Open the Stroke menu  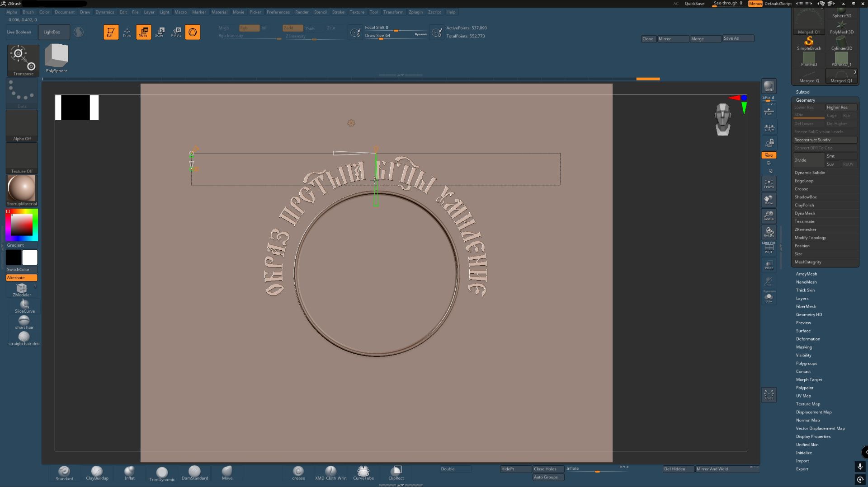pyautogui.click(x=338, y=12)
